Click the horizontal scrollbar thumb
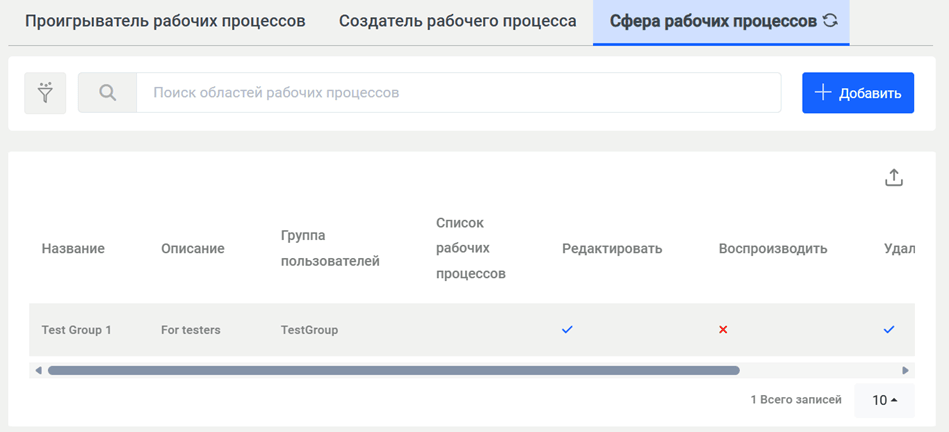This screenshot has height=432, width=949. pyautogui.click(x=393, y=370)
